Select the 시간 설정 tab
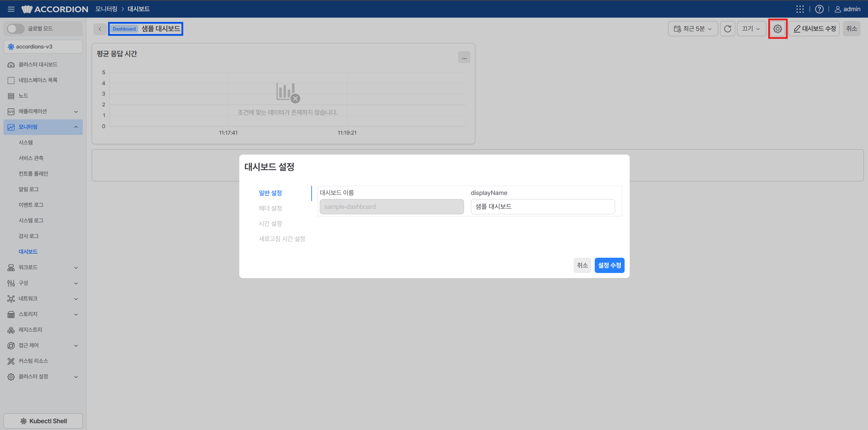 270,223
